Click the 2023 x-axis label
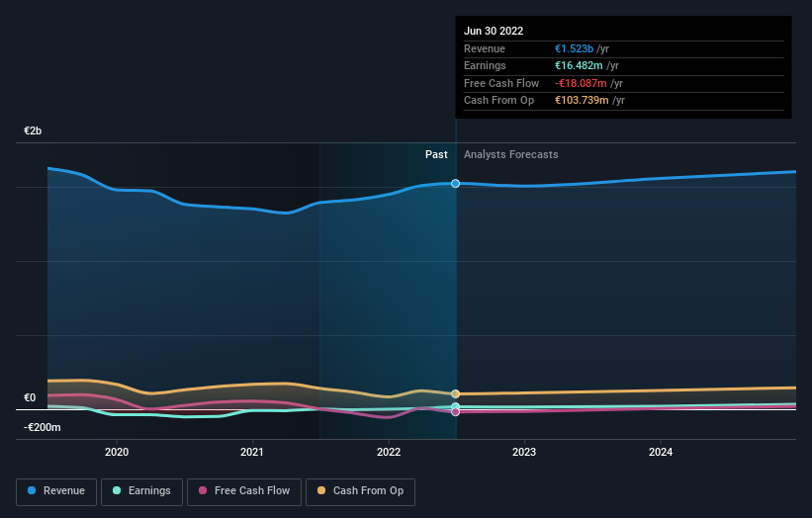Viewport: 812px width, 518px height. click(524, 452)
